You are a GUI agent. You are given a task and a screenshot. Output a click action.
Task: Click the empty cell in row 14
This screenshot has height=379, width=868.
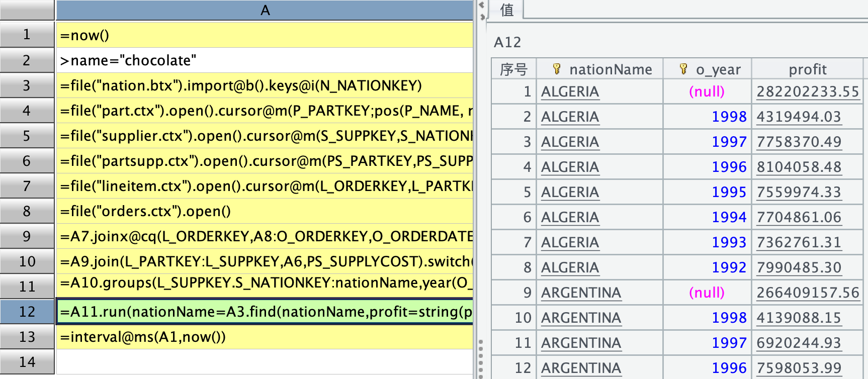(265, 362)
